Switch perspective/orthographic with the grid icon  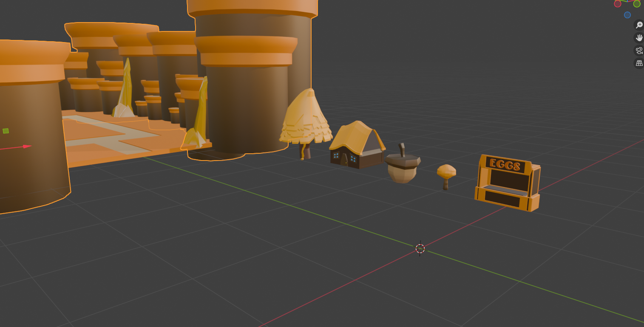point(639,64)
